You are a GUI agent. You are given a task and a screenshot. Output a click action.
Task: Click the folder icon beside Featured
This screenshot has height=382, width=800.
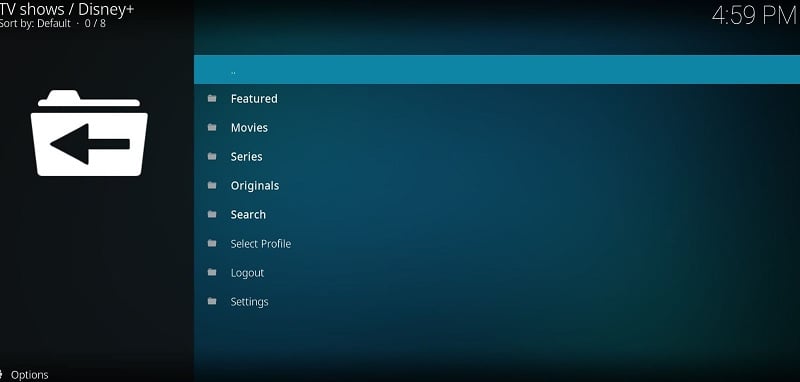click(x=212, y=98)
